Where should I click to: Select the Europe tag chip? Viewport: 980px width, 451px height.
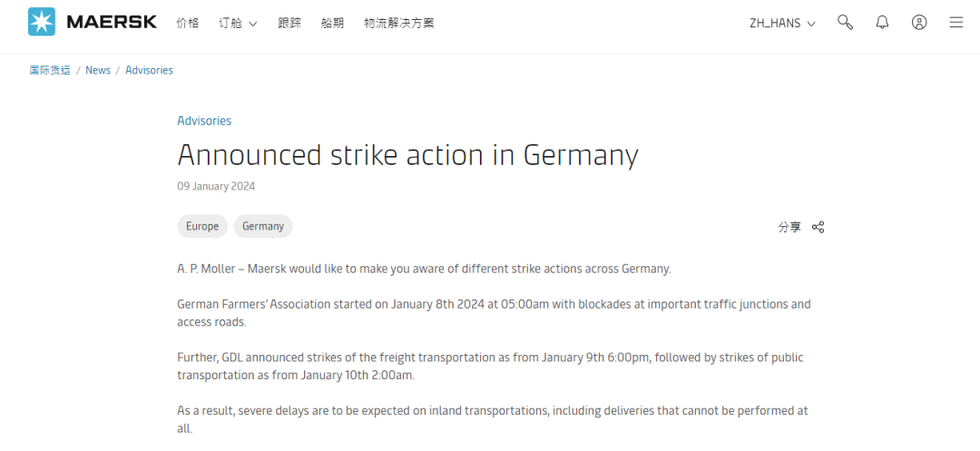tap(202, 226)
